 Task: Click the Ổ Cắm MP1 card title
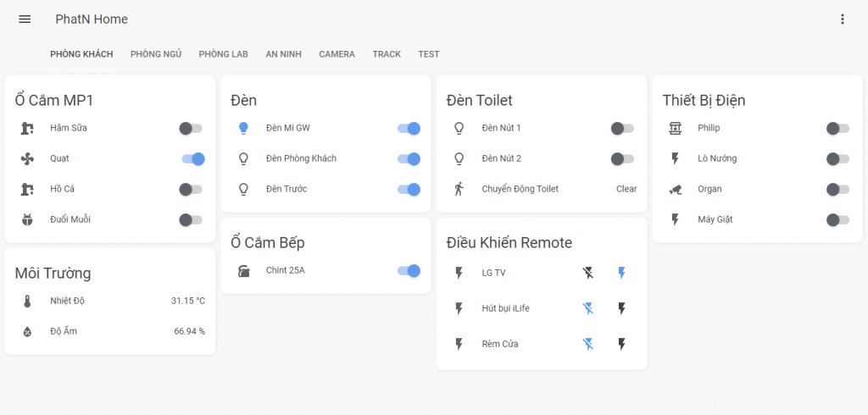click(54, 100)
